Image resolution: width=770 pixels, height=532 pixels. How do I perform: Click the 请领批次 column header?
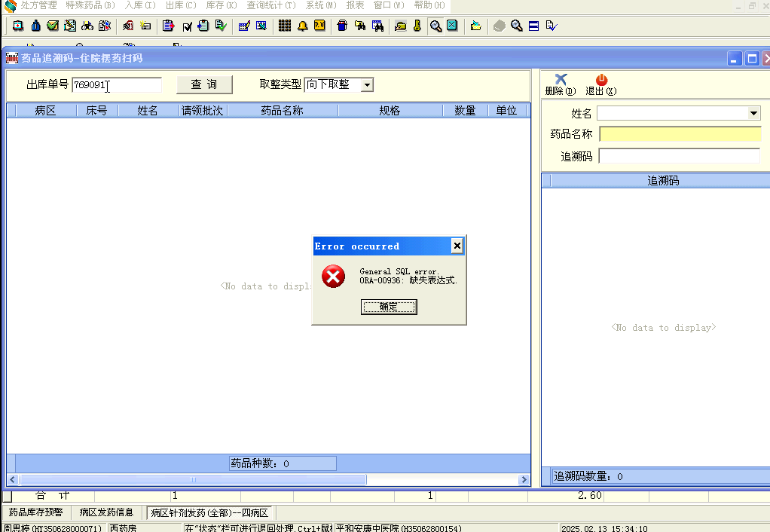pos(203,111)
